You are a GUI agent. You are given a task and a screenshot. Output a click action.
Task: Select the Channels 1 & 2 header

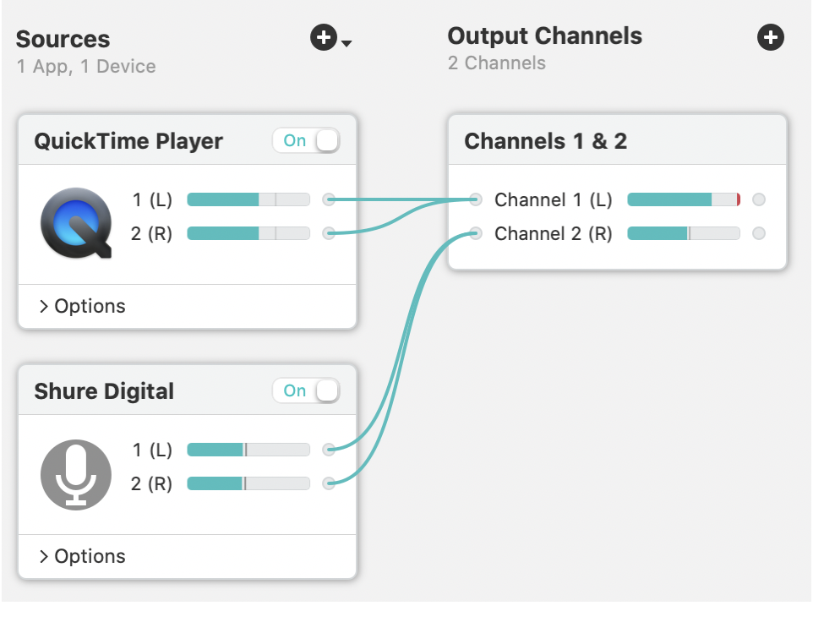(x=545, y=141)
